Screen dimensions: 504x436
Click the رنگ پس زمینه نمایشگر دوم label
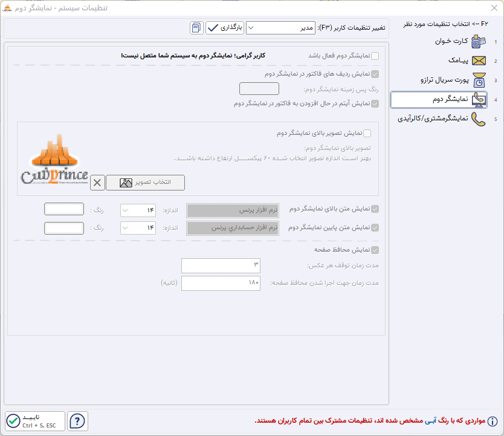[341, 89]
